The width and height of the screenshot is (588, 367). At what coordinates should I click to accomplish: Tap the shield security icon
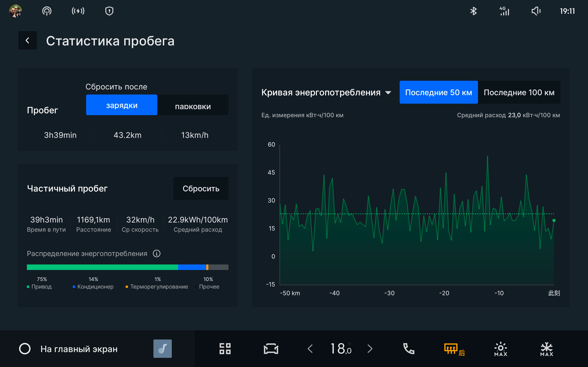coord(109,11)
